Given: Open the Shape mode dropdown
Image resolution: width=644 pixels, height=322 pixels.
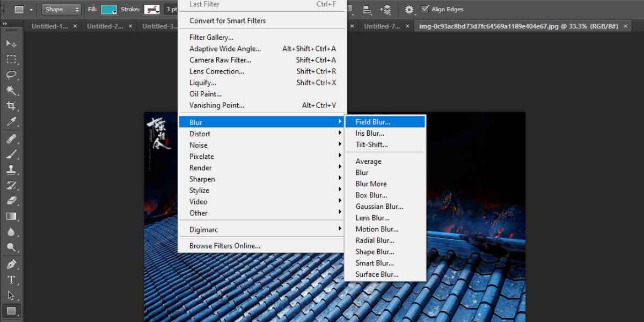Looking at the screenshot, I should click(x=61, y=10).
